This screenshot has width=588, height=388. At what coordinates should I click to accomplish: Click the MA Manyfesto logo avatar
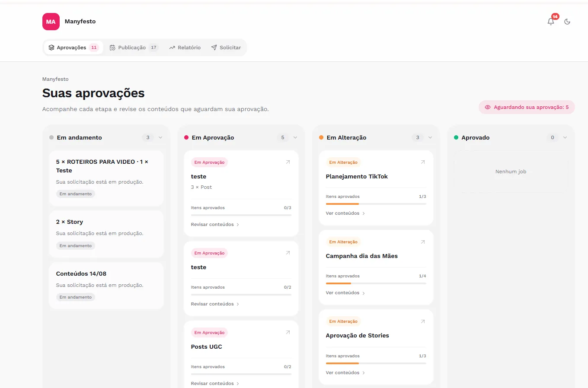51,22
